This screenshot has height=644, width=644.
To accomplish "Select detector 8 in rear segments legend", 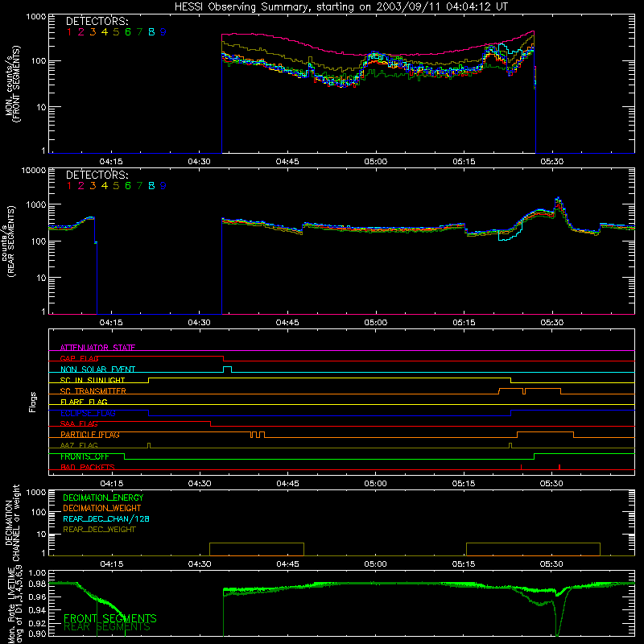I will [151, 186].
